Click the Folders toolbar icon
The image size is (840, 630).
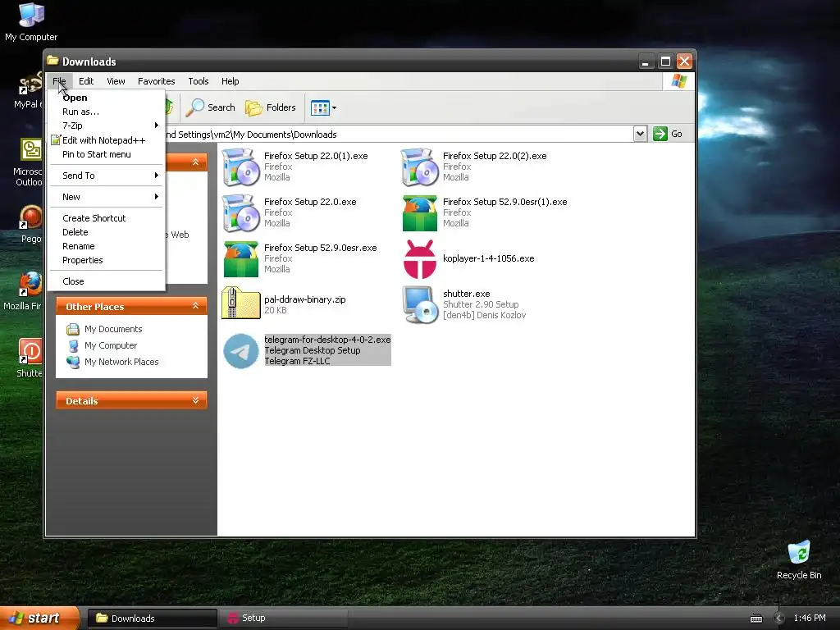point(253,107)
